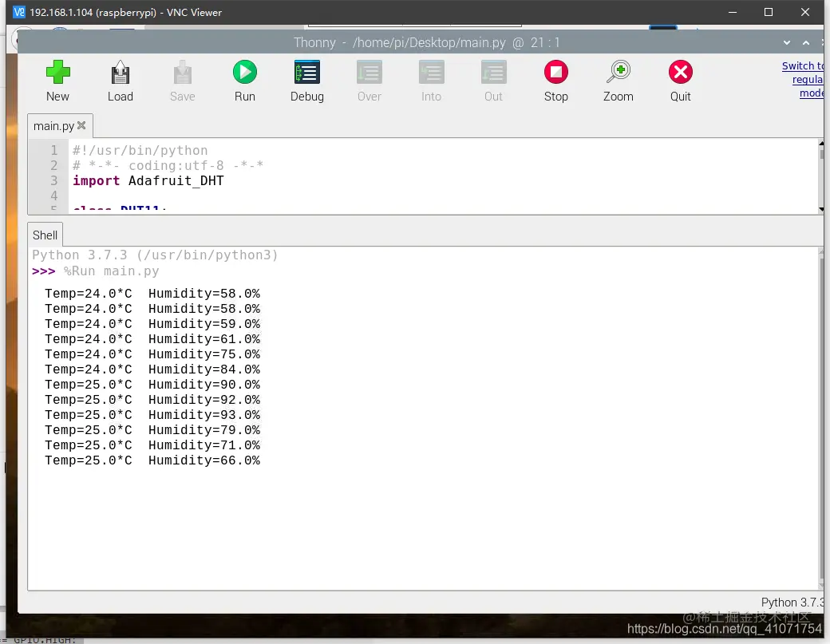Screen dimensions: 830x644
Task: Close the VNC Viewer window
Action: pyautogui.click(x=805, y=12)
